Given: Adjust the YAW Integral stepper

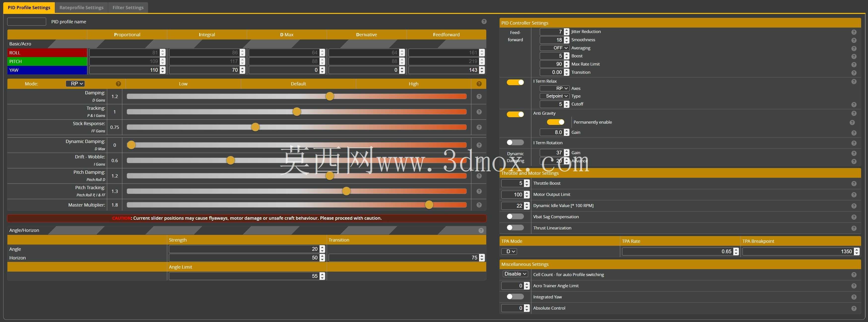Looking at the screenshot, I should (242, 70).
